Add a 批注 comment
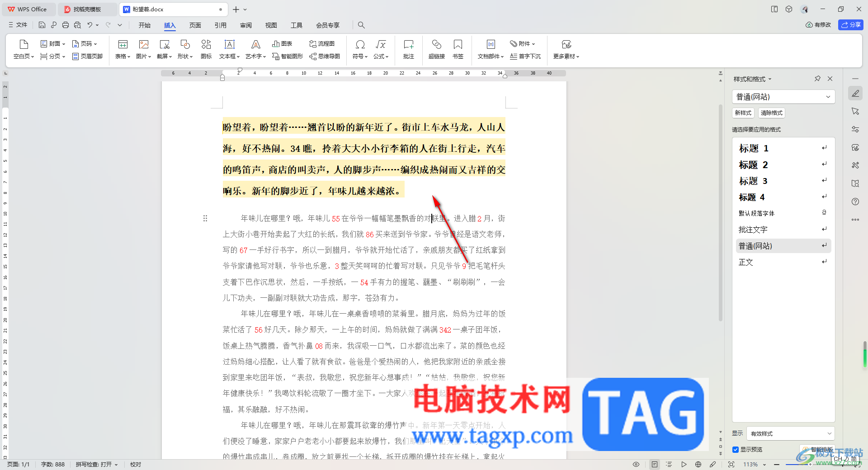 coord(409,49)
